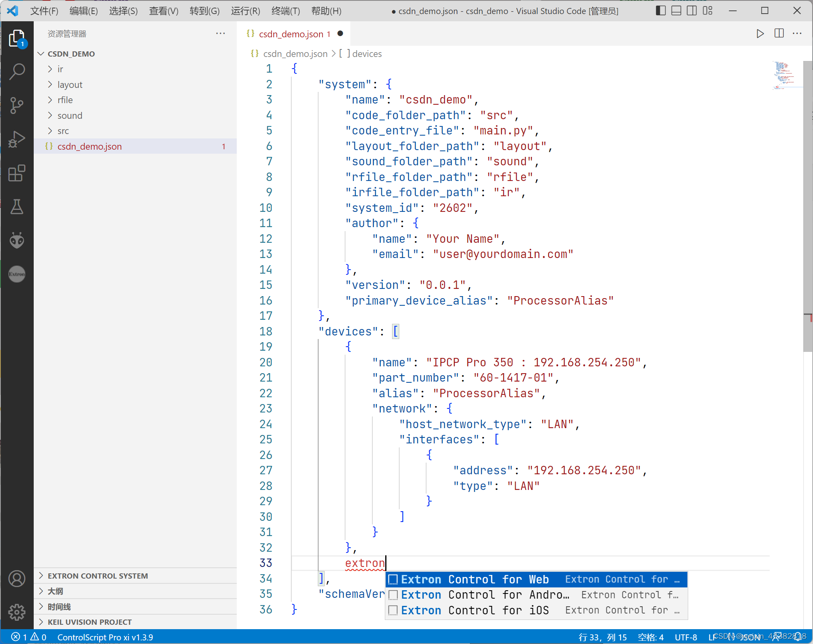
Task: Toggle the bottom panel layout
Action: point(676,11)
